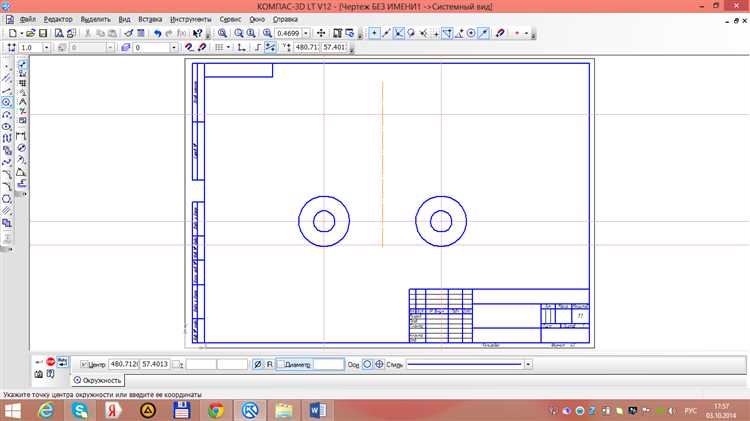
Task: Redo the undone action
Action: (x=169, y=33)
